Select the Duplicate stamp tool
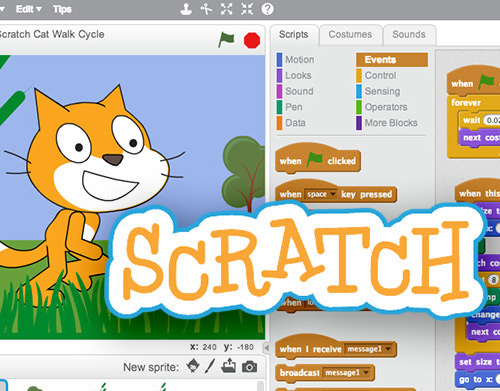This screenshot has width=500, height=391. pyautogui.click(x=186, y=9)
